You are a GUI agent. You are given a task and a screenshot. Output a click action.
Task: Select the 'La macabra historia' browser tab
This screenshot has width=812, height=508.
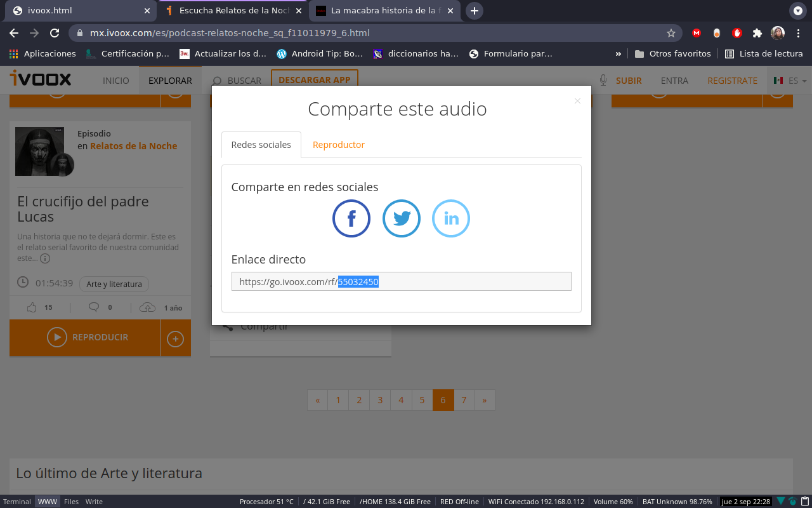point(381,10)
